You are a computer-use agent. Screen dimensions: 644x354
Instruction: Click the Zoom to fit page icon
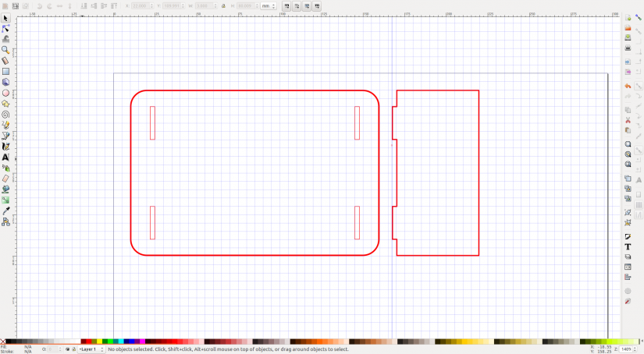[628, 164]
